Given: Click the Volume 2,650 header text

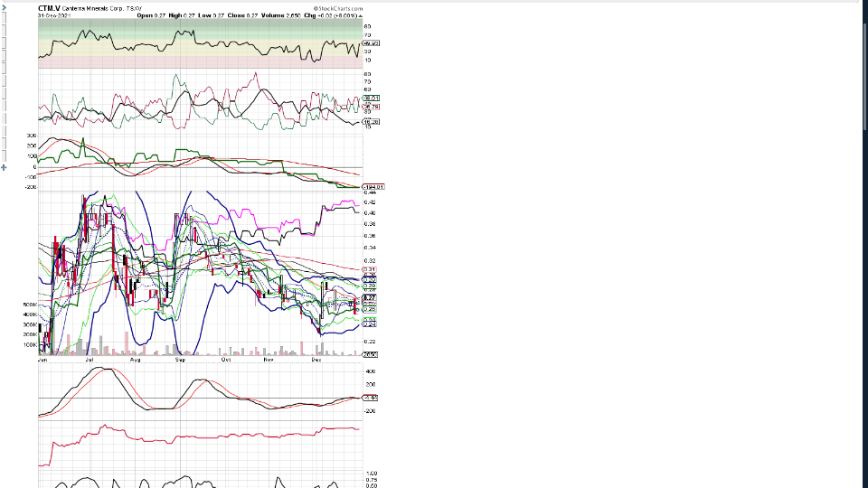Looking at the screenshot, I should click(282, 16).
